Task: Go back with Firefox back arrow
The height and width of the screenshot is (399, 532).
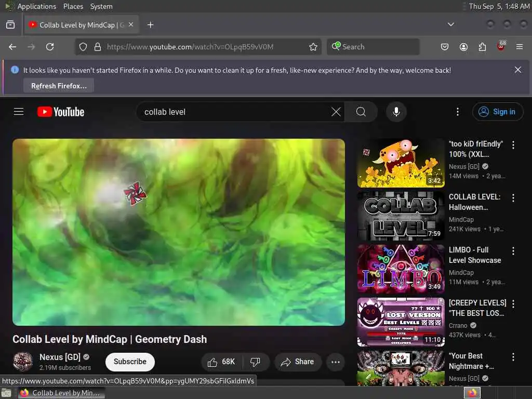Action: 12,47
